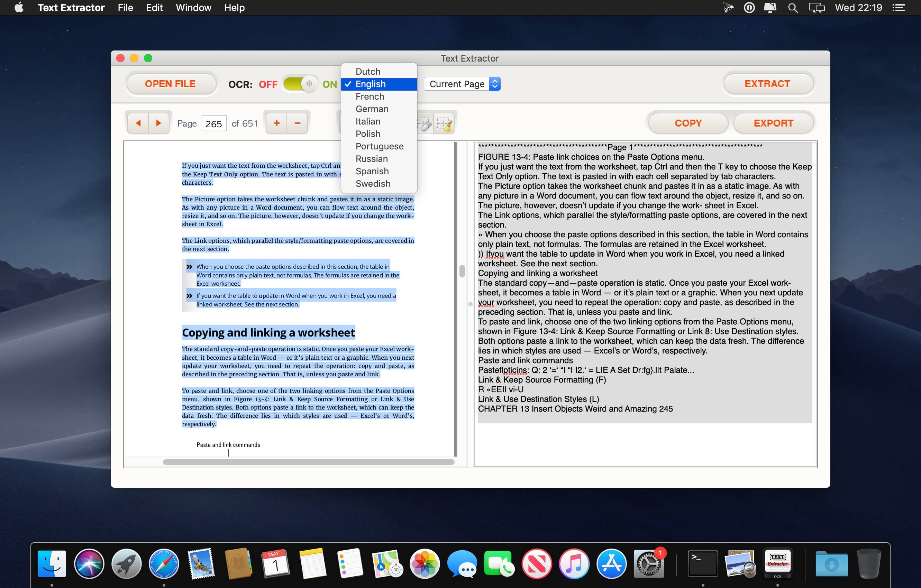Open Finder from the Dock

[52, 563]
